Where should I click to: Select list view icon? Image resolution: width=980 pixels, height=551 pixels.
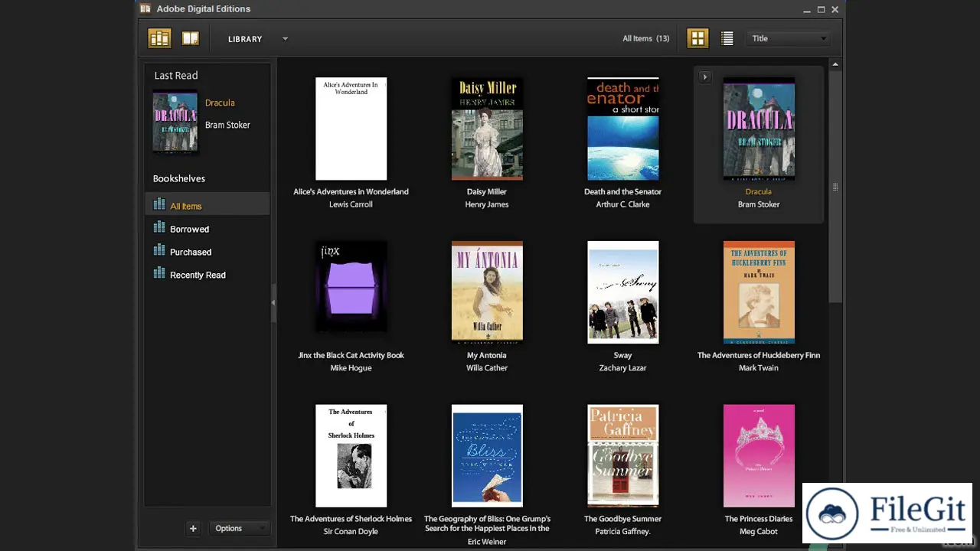tap(727, 38)
